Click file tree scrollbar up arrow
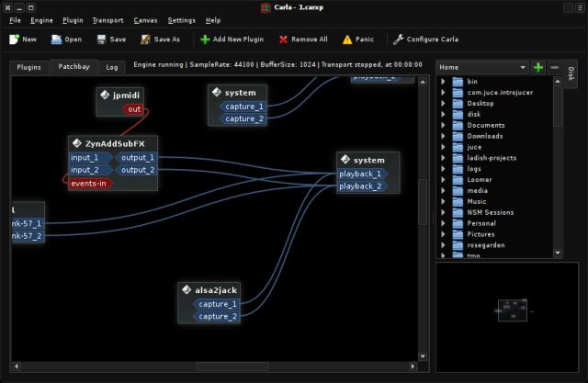The image size is (588, 383). click(558, 81)
